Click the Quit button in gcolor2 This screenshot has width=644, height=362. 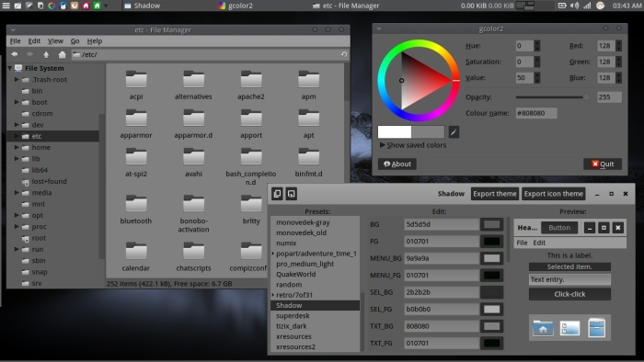click(x=603, y=164)
